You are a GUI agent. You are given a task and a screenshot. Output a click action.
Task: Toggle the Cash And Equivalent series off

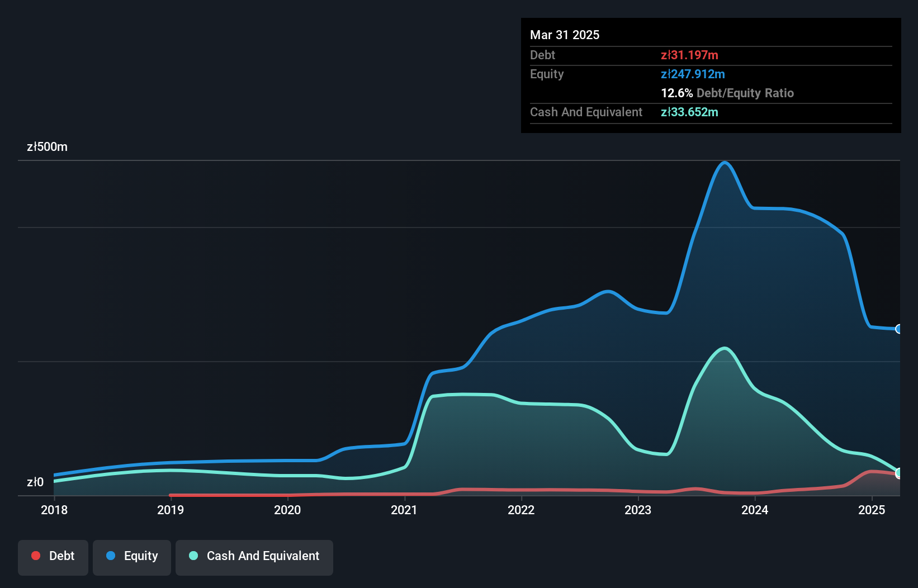coord(254,556)
